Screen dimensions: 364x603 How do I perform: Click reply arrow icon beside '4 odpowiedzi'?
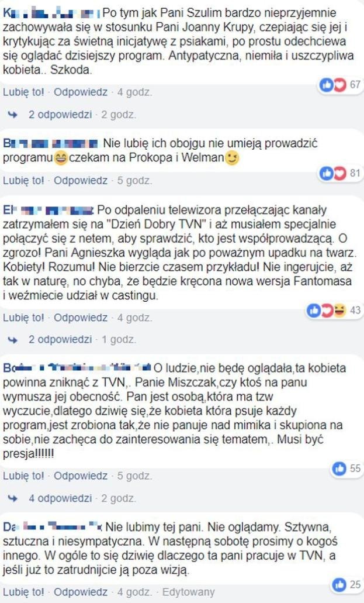[x=13, y=498]
